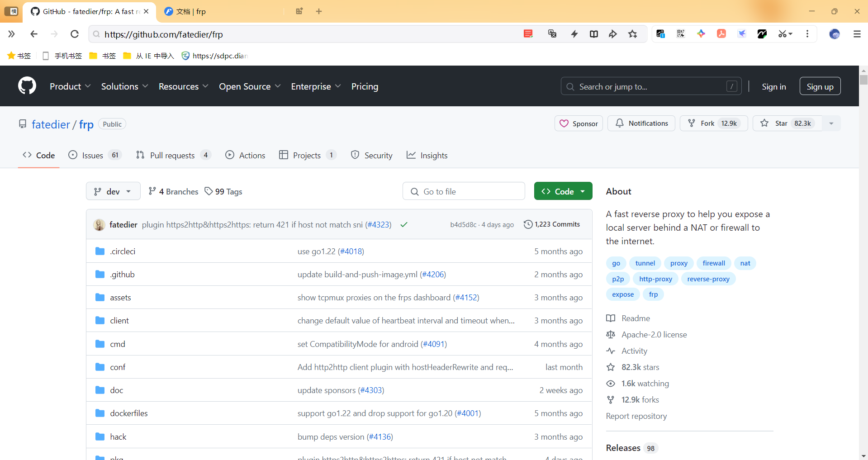Go back with the browser back arrow
This screenshot has height=460, width=868.
tap(33, 34)
